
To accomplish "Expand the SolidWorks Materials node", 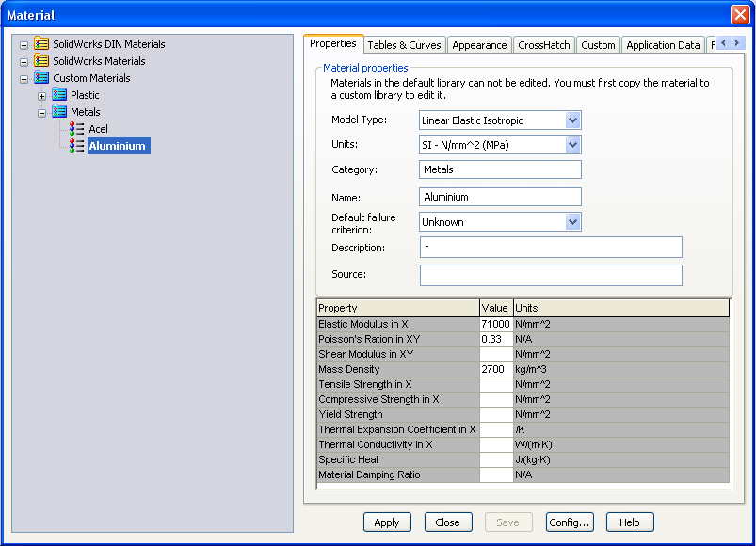I will pyautogui.click(x=24, y=62).
